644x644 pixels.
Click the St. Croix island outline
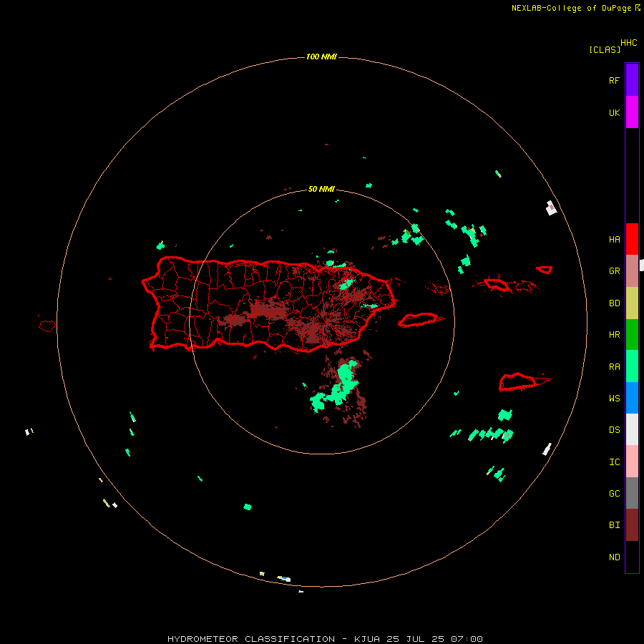[x=517, y=382]
